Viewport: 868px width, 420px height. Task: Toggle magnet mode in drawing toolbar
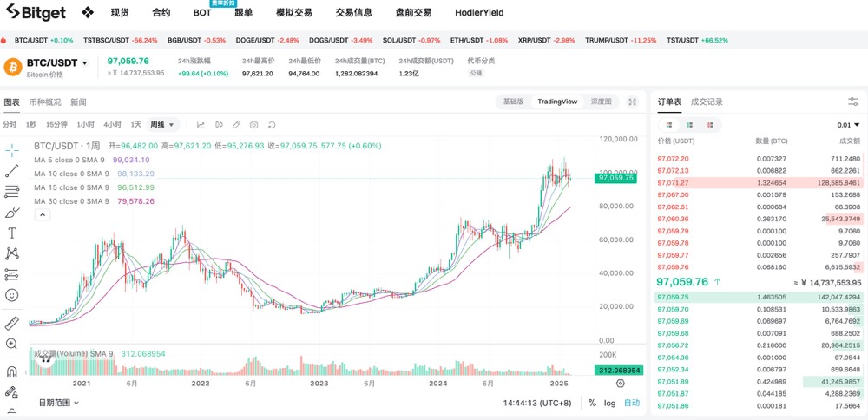click(12, 371)
